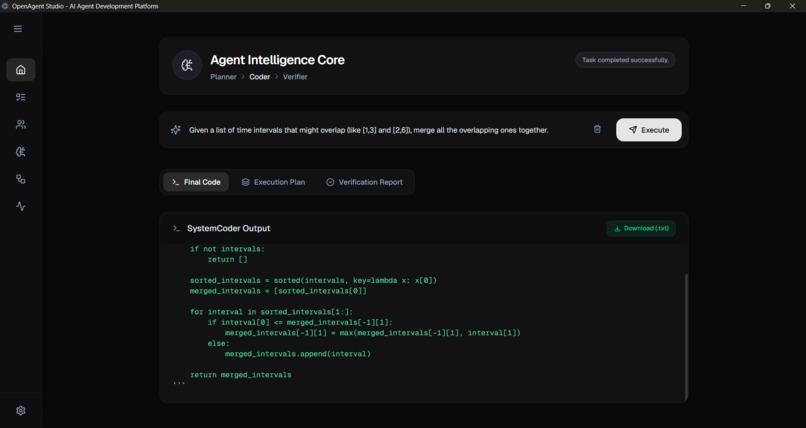The image size is (806, 428).
Task: Click the 'Task completed successfully.' status badge
Action: (x=625, y=60)
